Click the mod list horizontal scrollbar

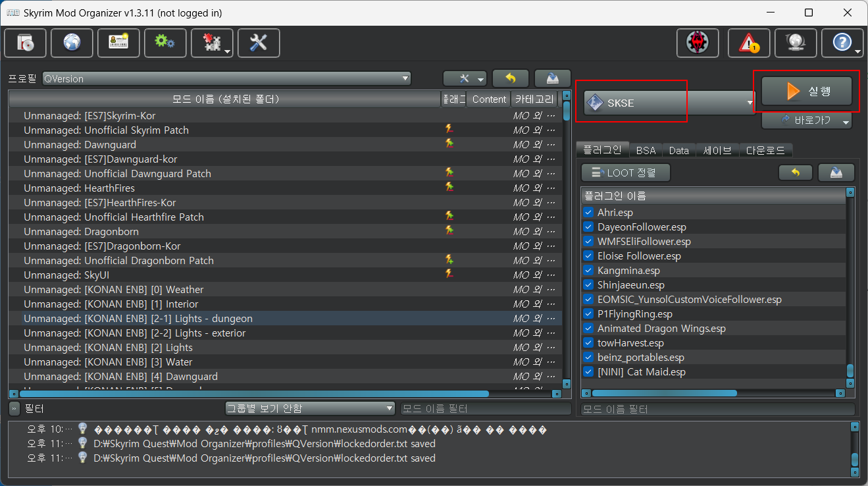[263, 394]
